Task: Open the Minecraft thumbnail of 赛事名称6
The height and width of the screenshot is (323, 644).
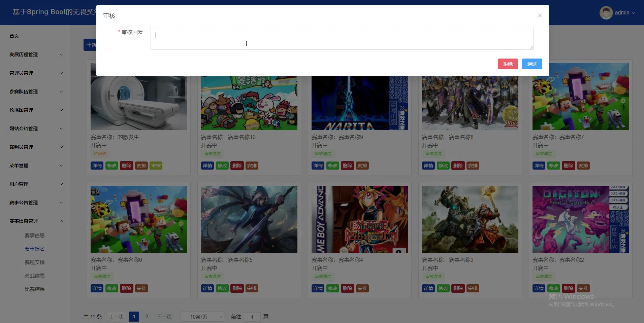Action: [x=139, y=219]
